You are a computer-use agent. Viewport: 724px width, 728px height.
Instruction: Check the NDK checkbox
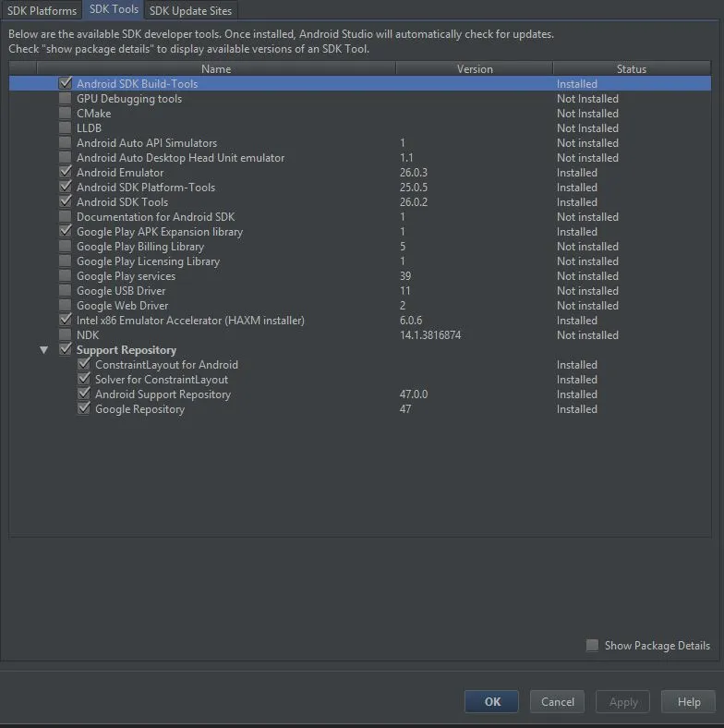66,334
